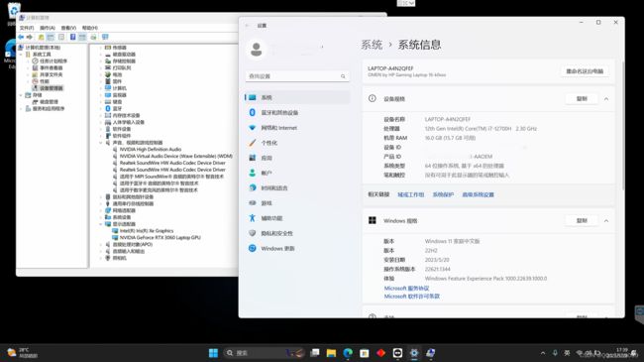Open Microsoft 软件许可条款 link
The height and width of the screenshot is (362, 644).
pyautogui.click(x=412, y=297)
